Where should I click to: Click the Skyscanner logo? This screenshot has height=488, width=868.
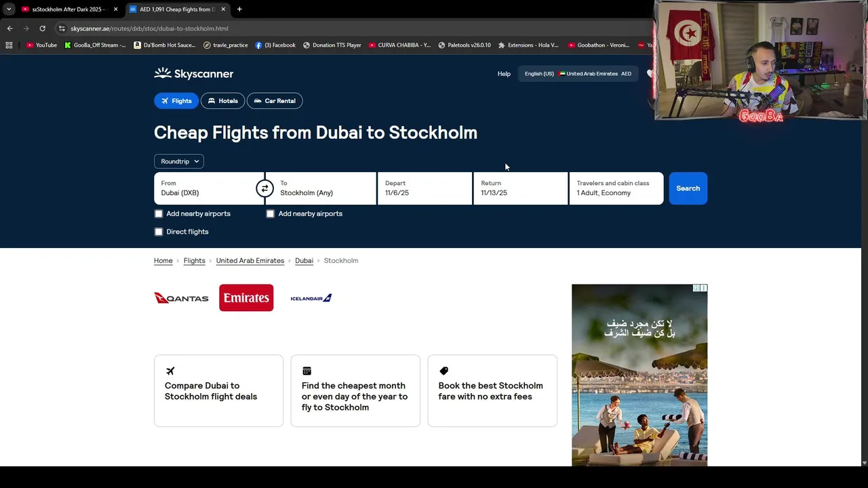coord(193,73)
